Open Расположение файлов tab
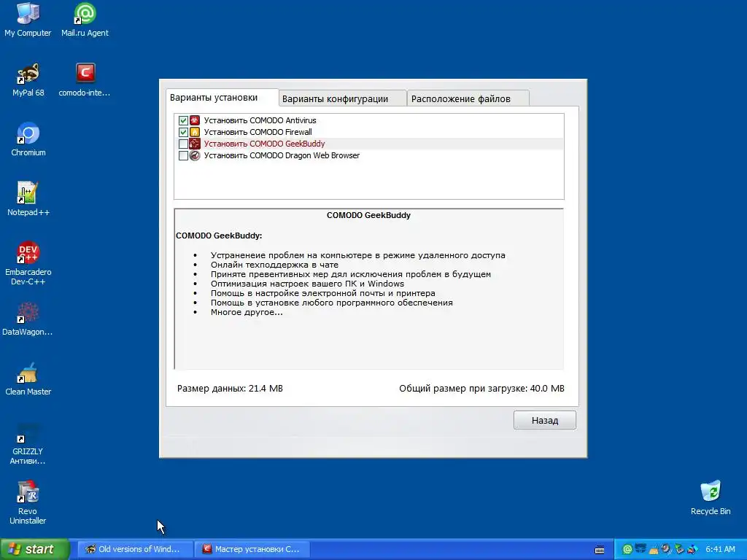This screenshot has height=560, width=747. (468, 98)
